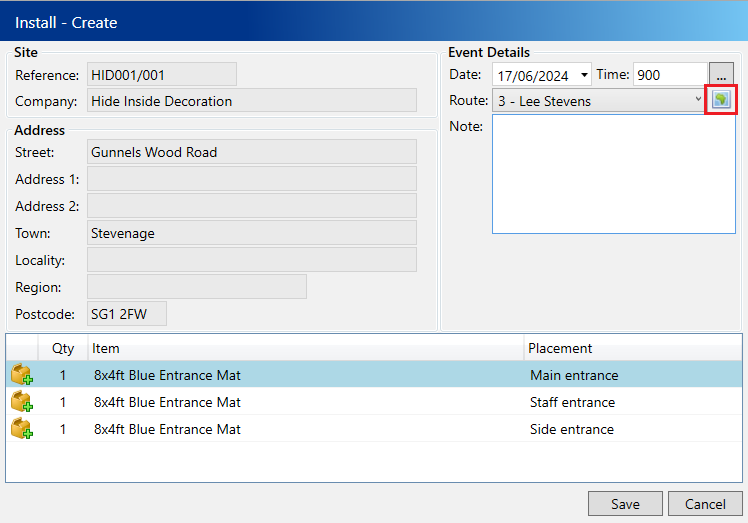Click into the Time field

[668, 75]
